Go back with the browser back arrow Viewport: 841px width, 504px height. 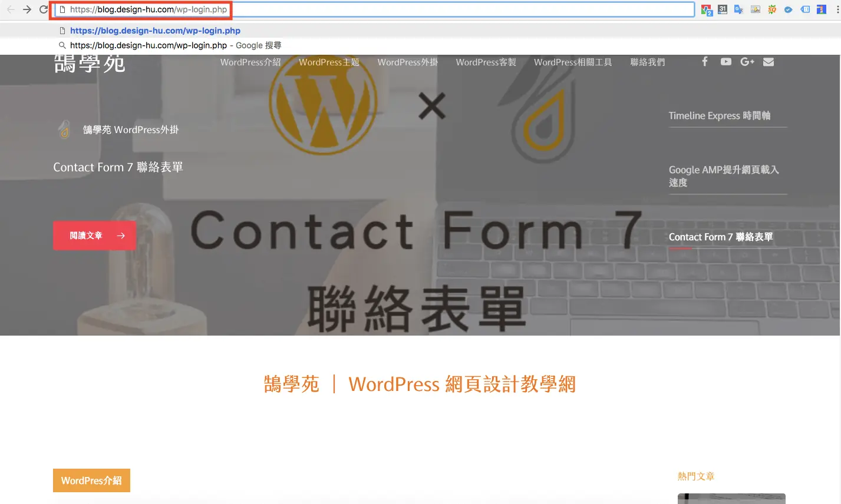click(x=11, y=9)
